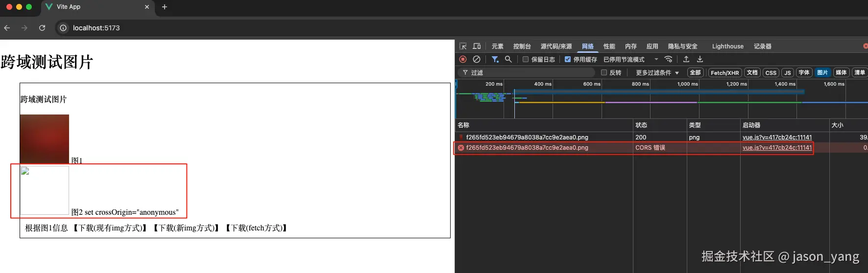This screenshot has width=868, height=273.
Task: Click the import HAR upload icon
Action: pos(686,59)
